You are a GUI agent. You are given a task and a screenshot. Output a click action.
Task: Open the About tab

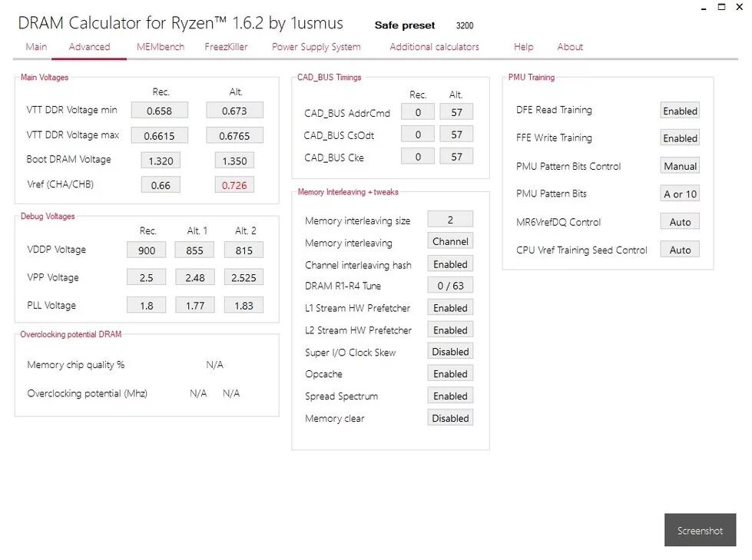click(570, 47)
